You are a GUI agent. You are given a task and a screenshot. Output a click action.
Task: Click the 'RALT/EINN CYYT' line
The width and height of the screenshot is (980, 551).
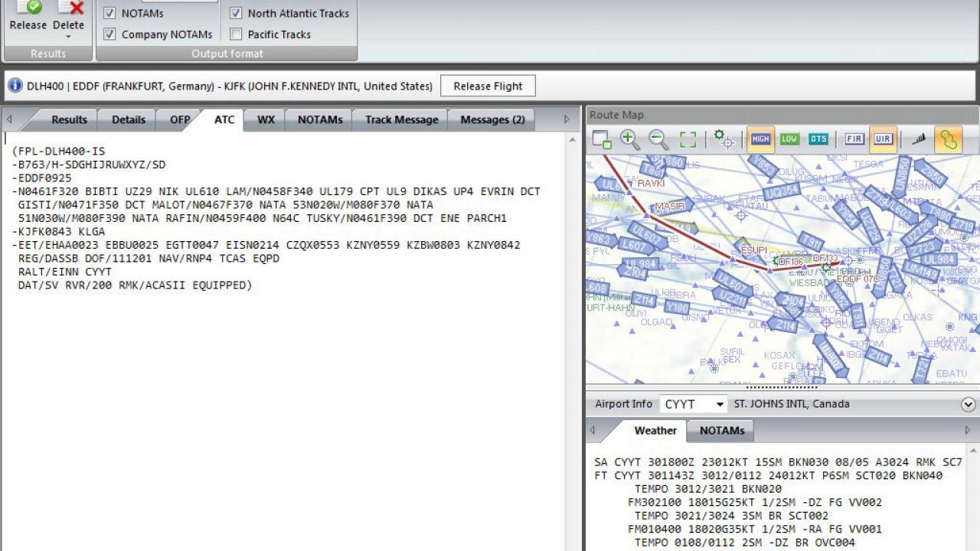point(65,272)
